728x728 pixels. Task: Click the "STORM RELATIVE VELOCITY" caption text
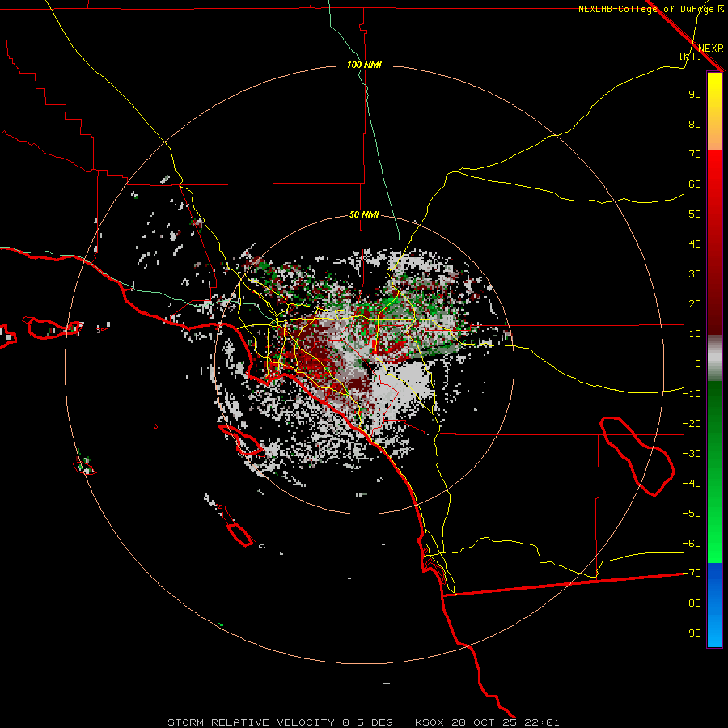[x=251, y=722]
